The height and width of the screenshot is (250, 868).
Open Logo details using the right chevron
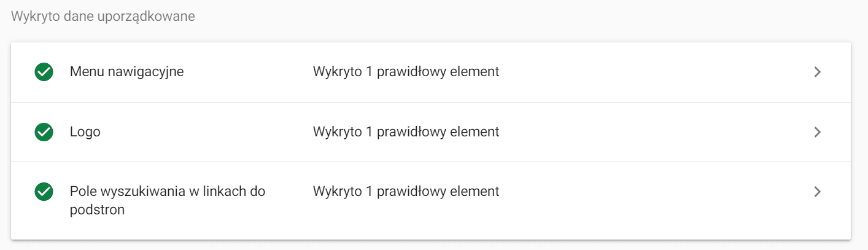(817, 132)
